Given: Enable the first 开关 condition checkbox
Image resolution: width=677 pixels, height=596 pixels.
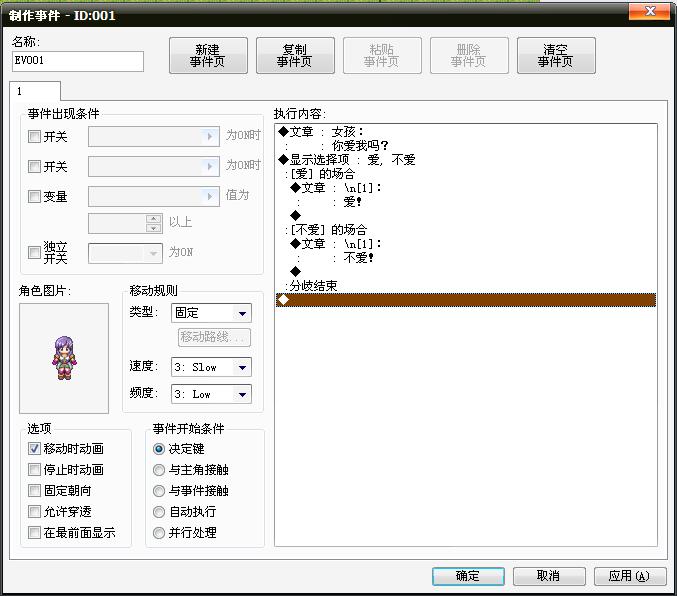Looking at the screenshot, I should [x=34, y=136].
